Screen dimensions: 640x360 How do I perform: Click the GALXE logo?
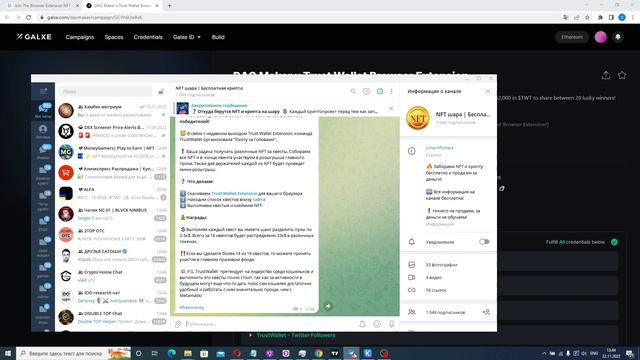(x=34, y=37)
